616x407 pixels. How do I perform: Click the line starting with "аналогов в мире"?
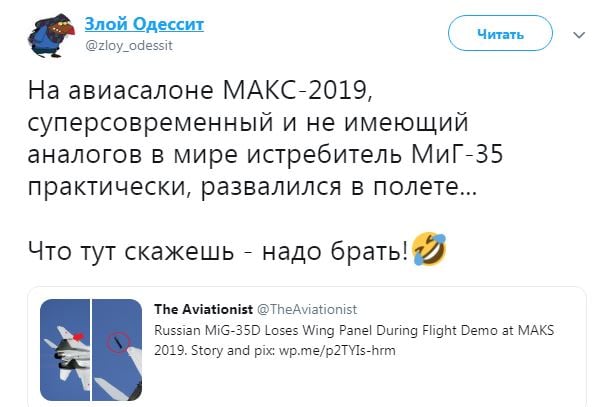coord(266,155)
